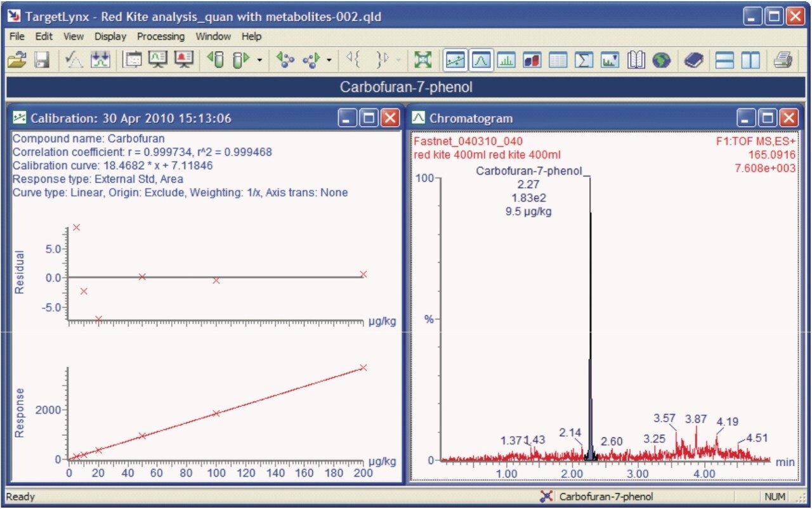Go to previous compound molecule icon
Image resolution: width=812 pixels, height=509 pixels.
click(x=285, y=60)
